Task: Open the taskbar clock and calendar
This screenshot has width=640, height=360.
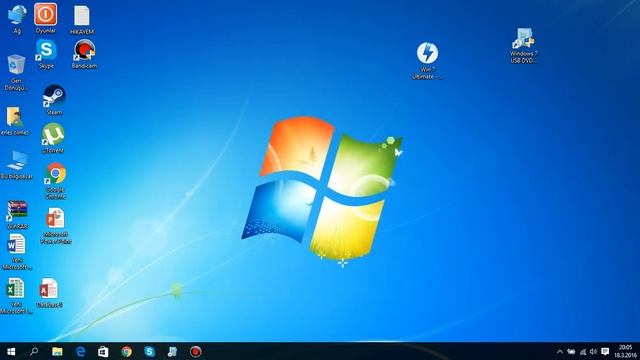Action: pyautogui.click(x=625, y=351)
